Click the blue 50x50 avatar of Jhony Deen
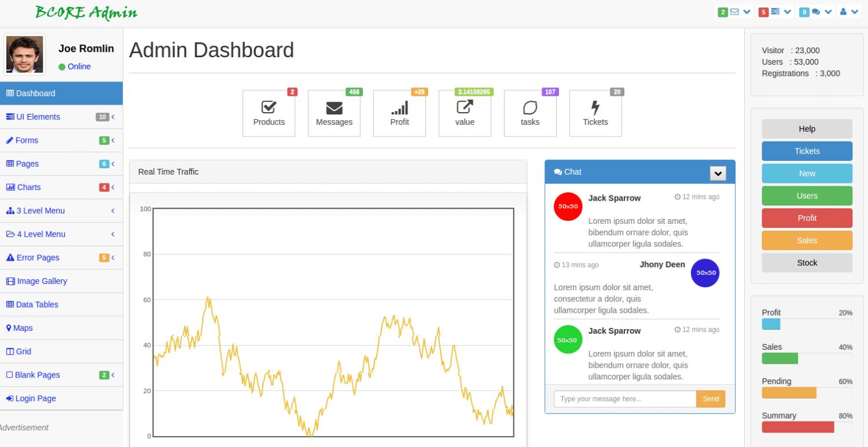The image size is (868, 447). coord(705,273)
